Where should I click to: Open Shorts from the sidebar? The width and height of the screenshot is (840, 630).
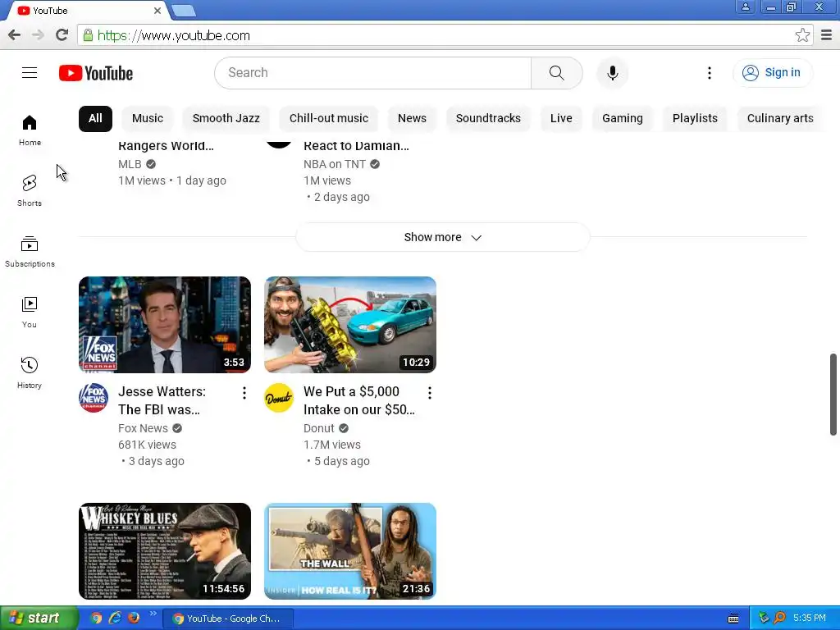click(30, 190)
